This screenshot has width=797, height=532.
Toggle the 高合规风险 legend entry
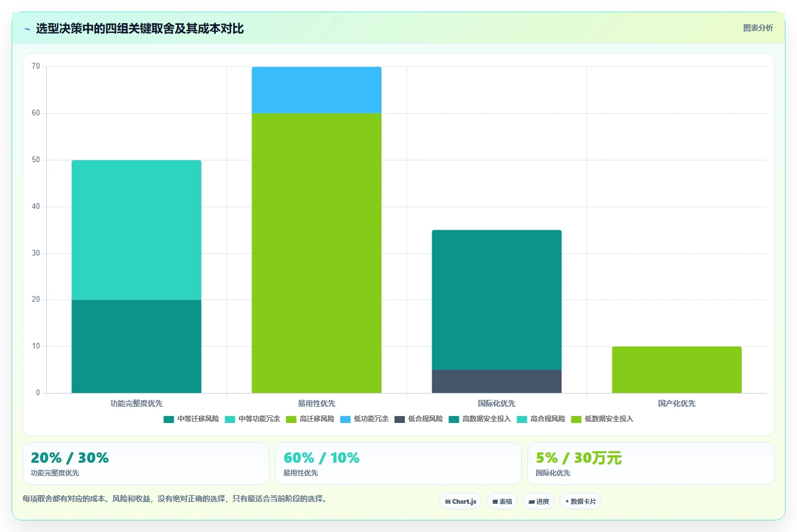click(541, 419)
